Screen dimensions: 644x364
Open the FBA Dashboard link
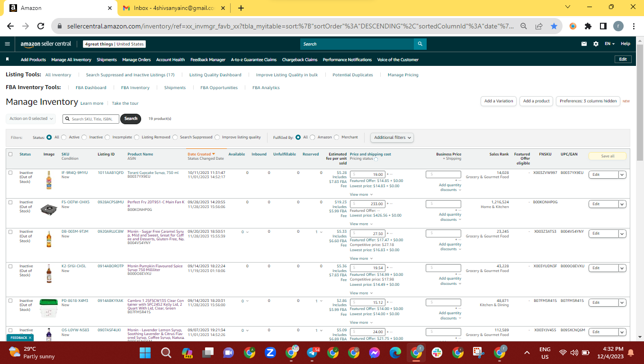tap(91, 88)
